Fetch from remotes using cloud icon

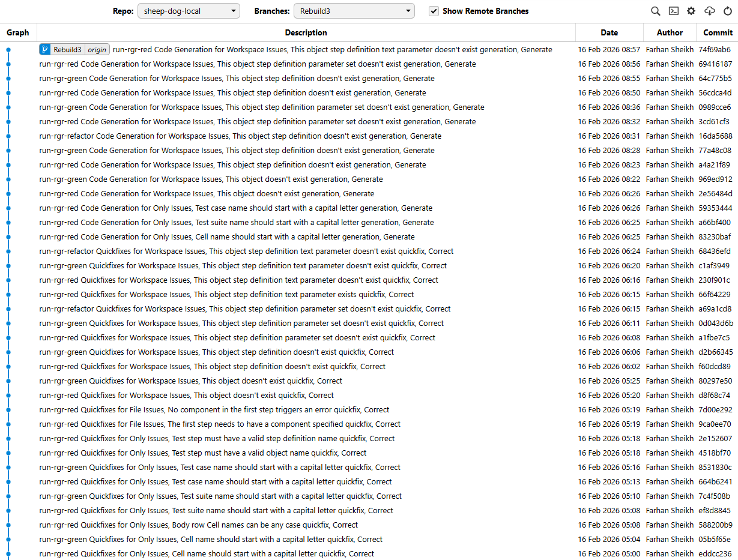[x=709, y=11]
